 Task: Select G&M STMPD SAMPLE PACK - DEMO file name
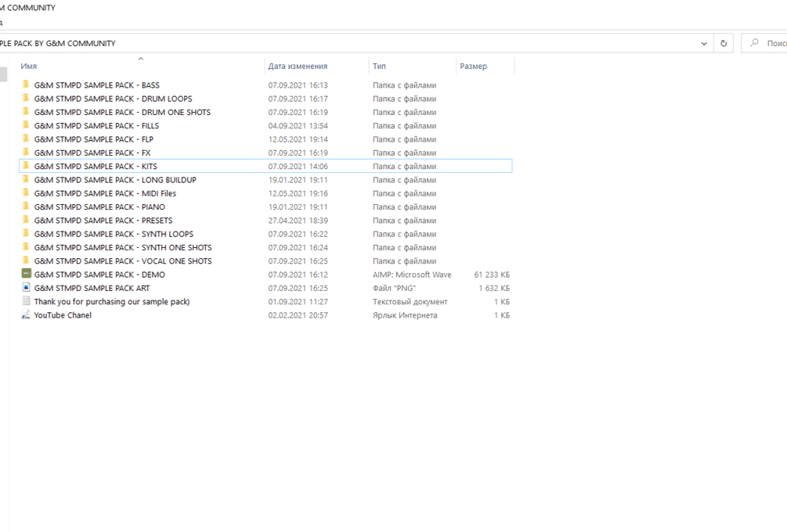(x=99, y=275)
